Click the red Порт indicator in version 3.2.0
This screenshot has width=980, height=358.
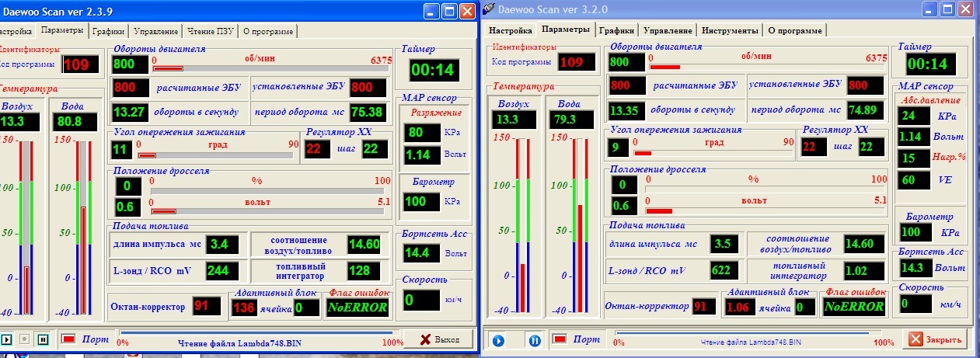point(559,339)
